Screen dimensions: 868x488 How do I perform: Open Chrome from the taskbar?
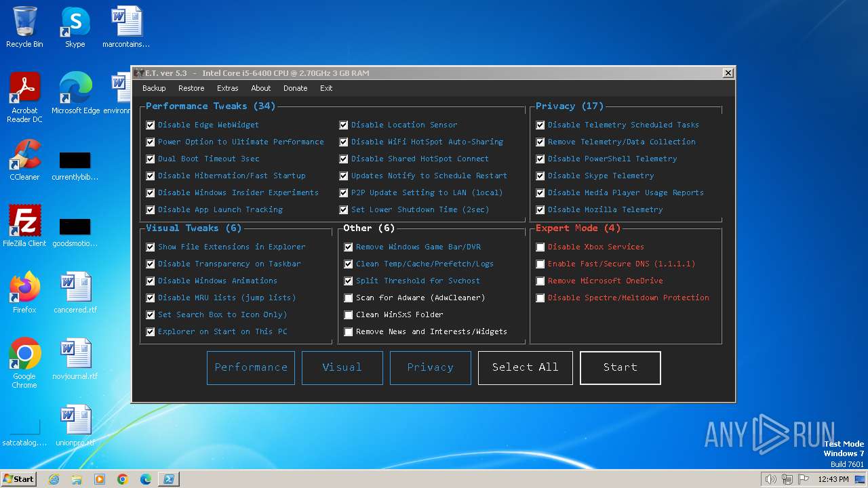pyautogui.click(x=123, y=479)
